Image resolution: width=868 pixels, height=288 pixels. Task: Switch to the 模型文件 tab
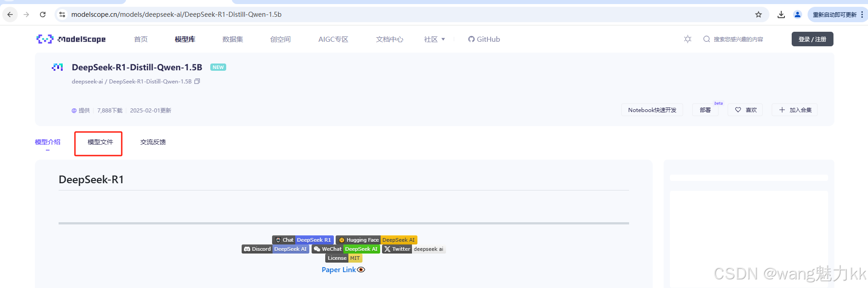click(100, 142)
